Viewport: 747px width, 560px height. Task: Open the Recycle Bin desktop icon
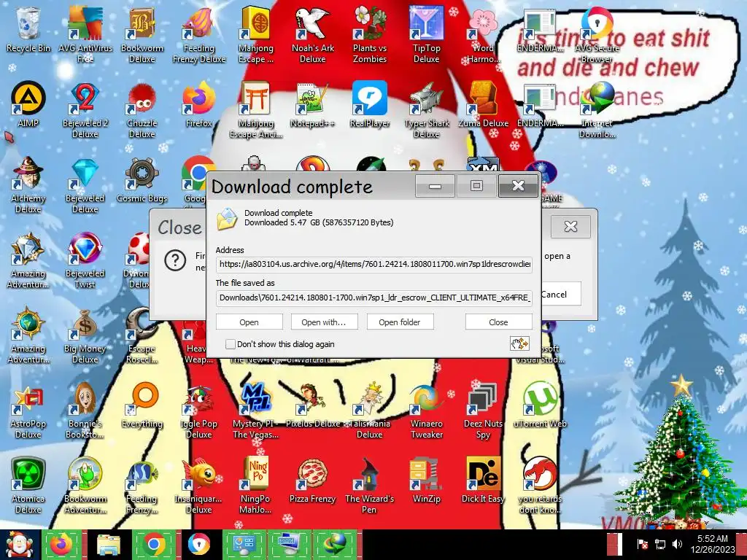tap(28, 29)
